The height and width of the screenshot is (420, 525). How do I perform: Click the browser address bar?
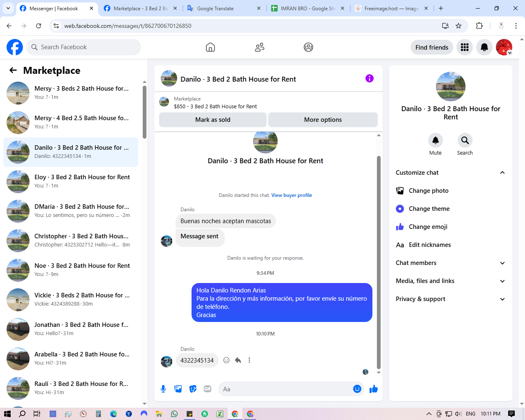point(246,26)
